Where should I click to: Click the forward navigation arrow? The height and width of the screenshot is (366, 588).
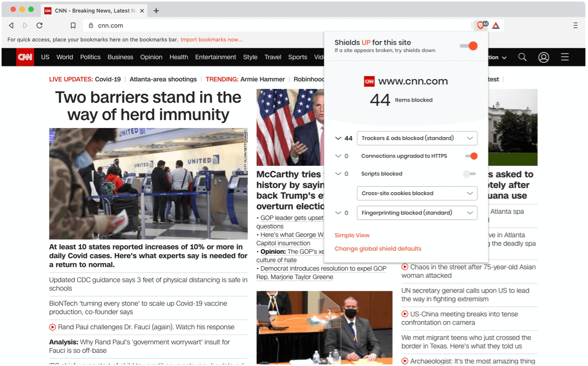point(25,25)
